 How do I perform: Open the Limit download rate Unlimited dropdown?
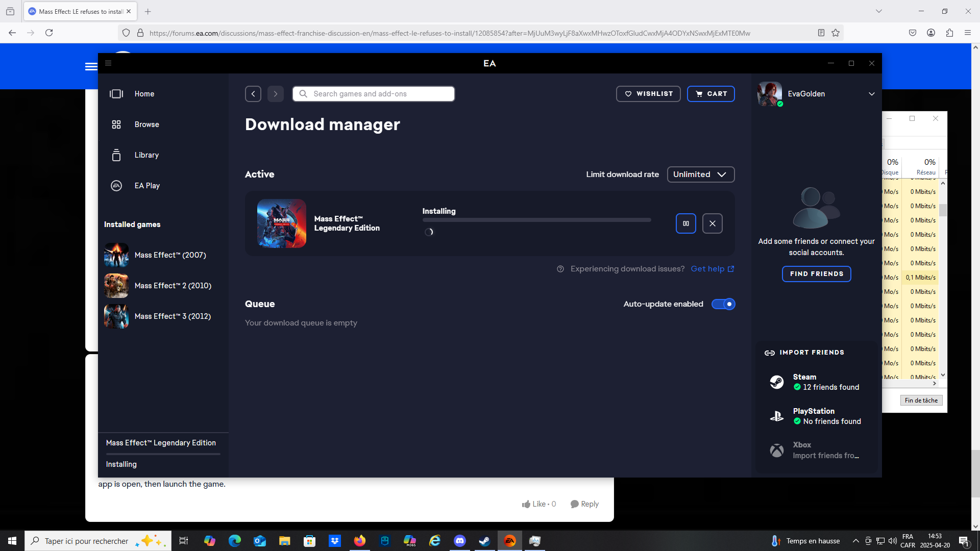(x=701, y=174)
